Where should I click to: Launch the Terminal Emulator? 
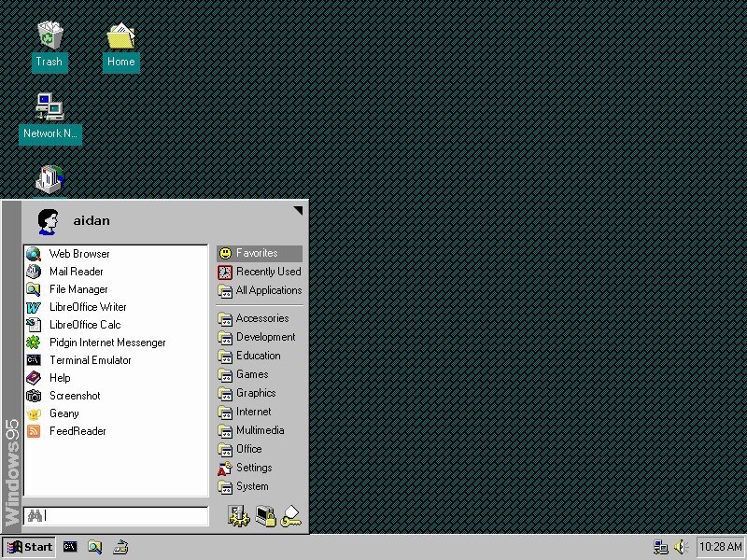point(91,360)
